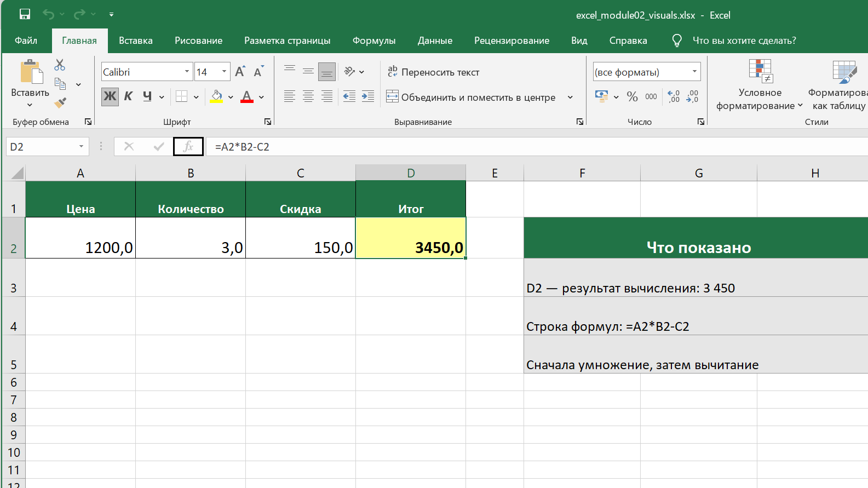868x488 pixels.
Task: Click the Paste (Вставить) clipboard icon
Action: 31,72
